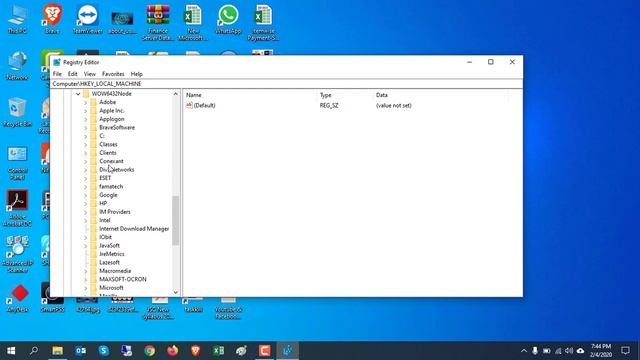Open AnyDesk desktop shortcut
Viewport: 640px width, 360px height.
(18, 299)
